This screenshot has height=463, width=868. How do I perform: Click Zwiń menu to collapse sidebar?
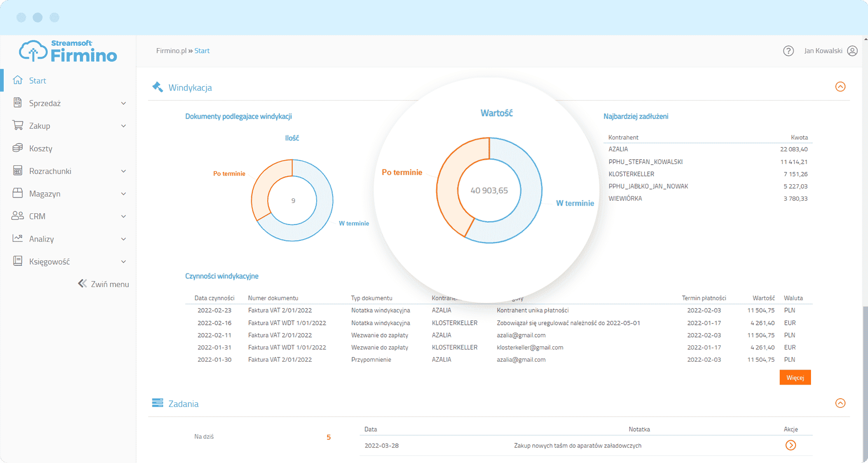pos(110,284)
